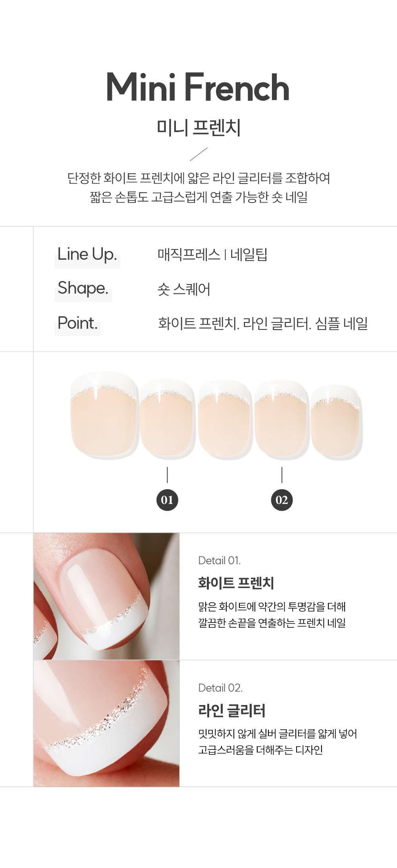Select the smallest pinky nail tip image
Viewport: 397px width, 868px height.
[x=337, y=422]
